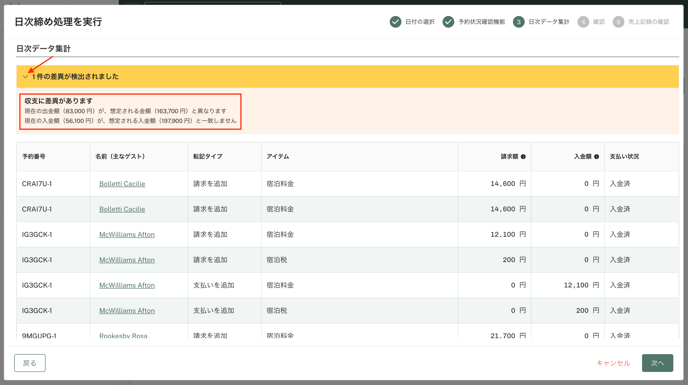688x385 pixels.
Task: Click the checkmark icon for 日付の選択 step
Action: (395, 22)
